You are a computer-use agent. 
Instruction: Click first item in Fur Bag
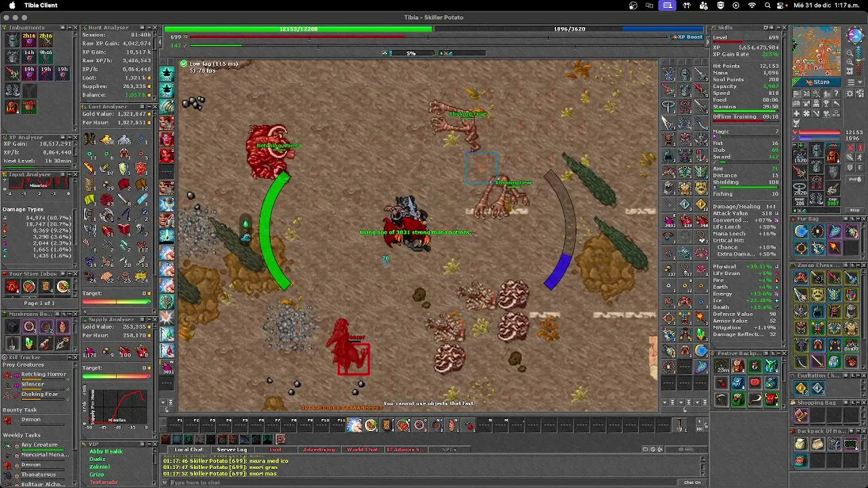(x=801, y=232)
